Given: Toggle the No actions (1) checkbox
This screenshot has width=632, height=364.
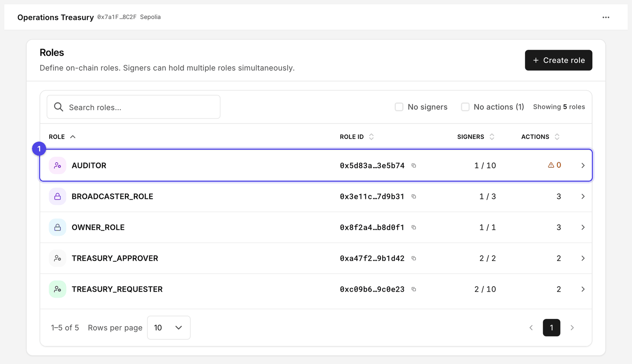Looking at the screenshot, I should pyautogui.click(x=465, y=107).
